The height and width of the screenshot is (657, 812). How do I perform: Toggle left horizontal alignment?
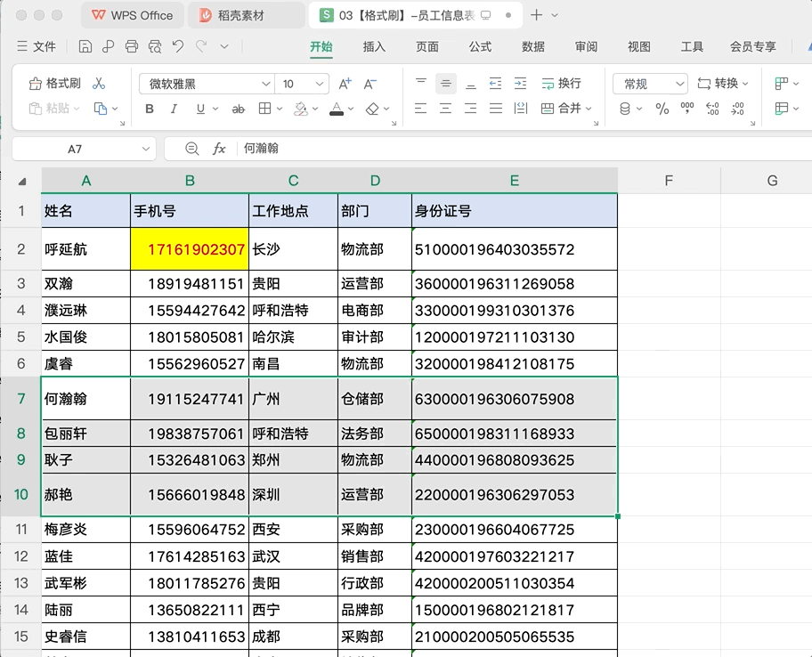pyautogui.click(x=421, y=109)
